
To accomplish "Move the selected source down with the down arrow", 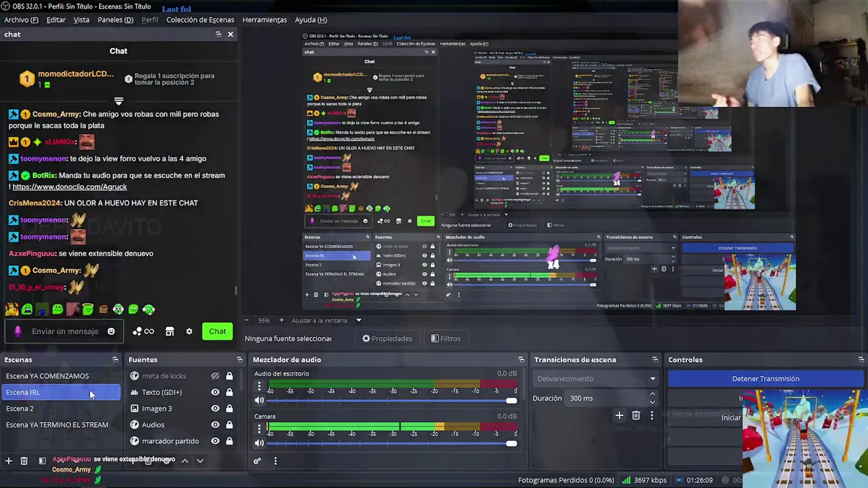I will click(199, 461).
